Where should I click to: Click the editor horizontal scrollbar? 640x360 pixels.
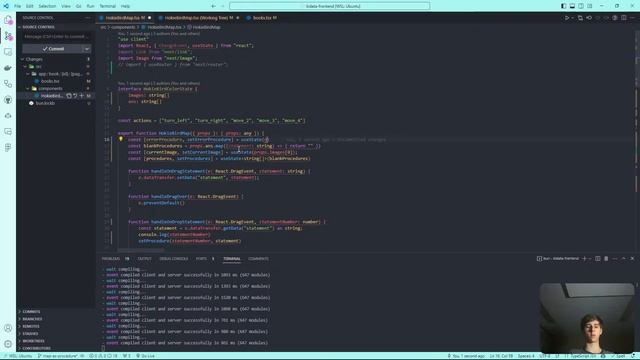pyautogui.click(x=141, y=249)
